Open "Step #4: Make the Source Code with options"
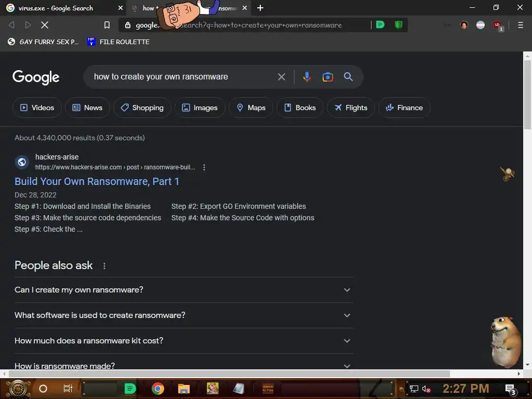This screenshot has height=399, width=532. tap(243, 218)
